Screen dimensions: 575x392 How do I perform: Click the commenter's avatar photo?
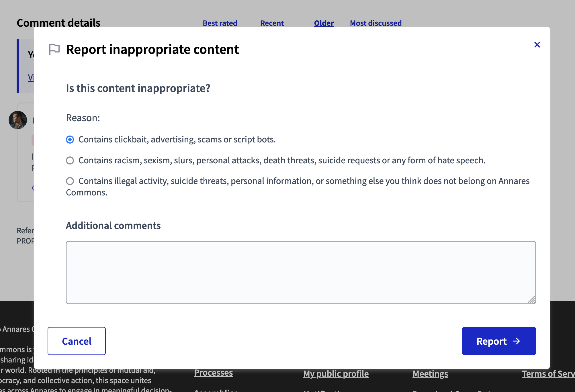click(17, 120)
